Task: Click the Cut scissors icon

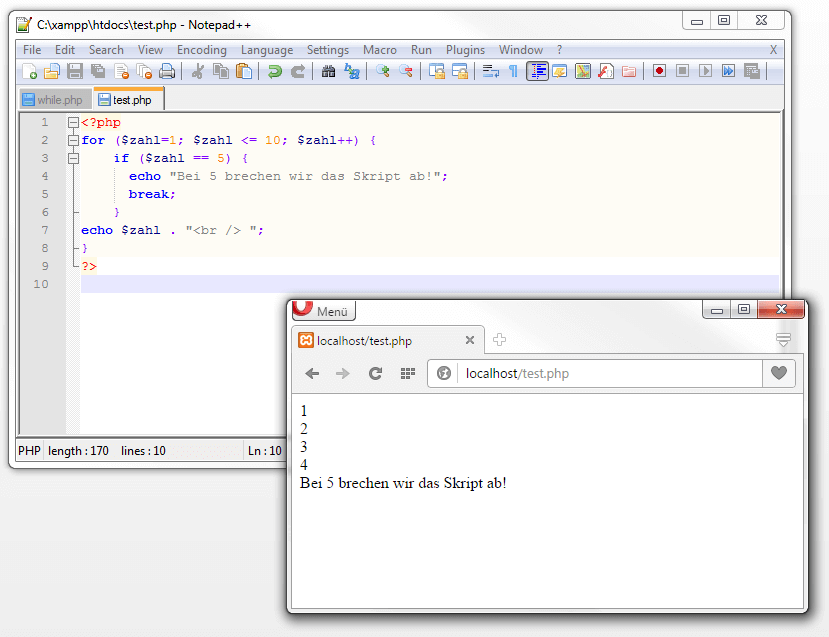Action: (198, 71)
